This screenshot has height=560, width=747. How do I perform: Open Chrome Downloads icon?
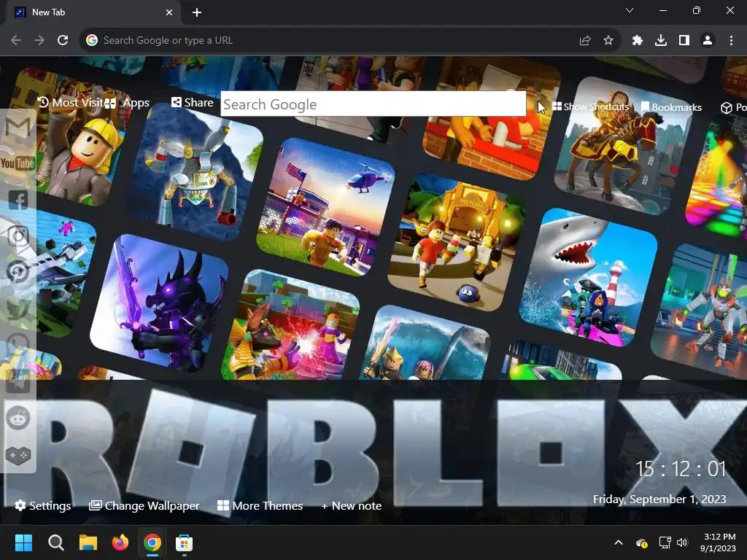pyautogui.click(x=661, y=41)
